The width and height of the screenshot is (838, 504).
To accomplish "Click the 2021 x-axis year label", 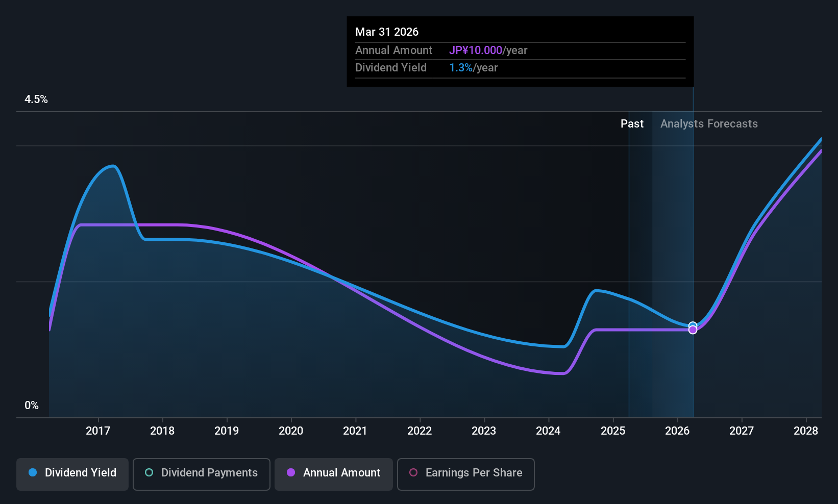I will coord(355,431).
